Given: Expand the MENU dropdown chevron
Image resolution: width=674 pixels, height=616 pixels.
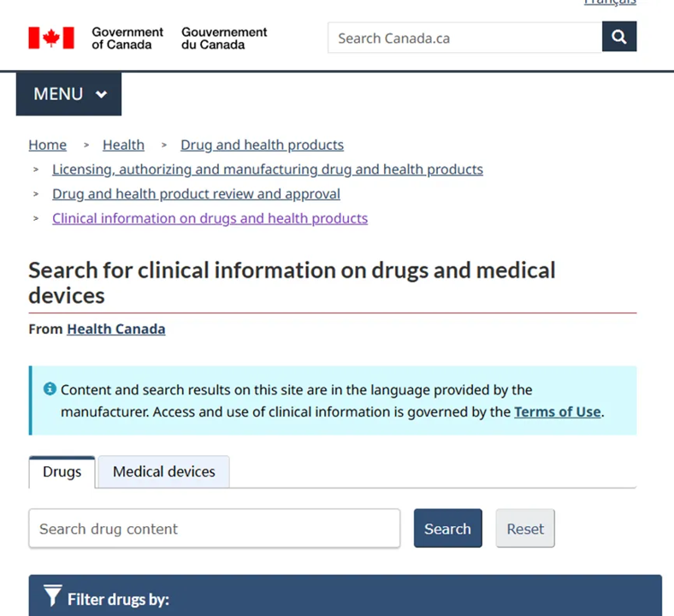Looking at the screenshot, I should [102, 94].
